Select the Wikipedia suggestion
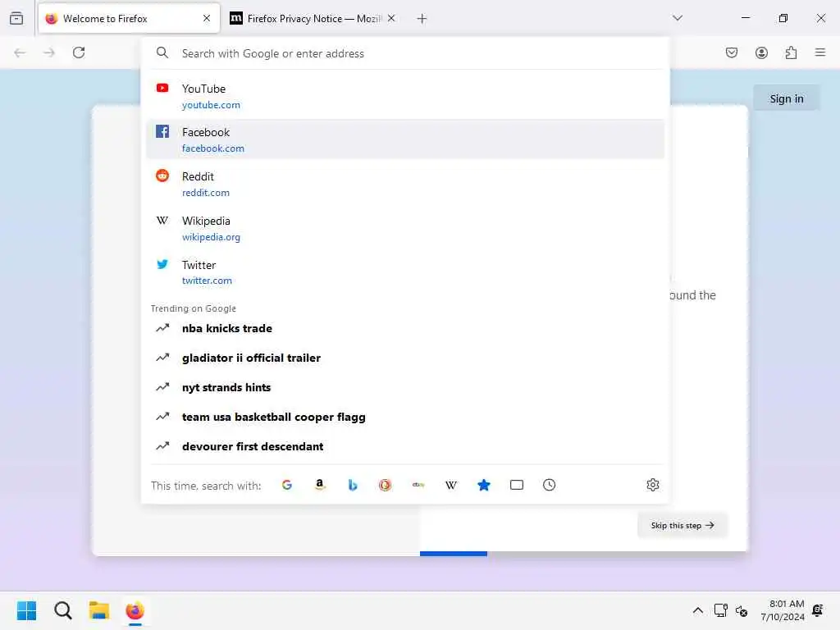Screen dimensions: 840x630 click(x=405, y=228)
